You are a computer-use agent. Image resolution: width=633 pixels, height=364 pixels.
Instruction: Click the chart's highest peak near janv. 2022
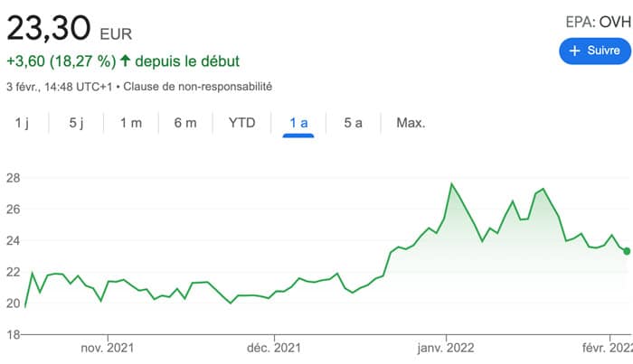[x=451, y=184]
